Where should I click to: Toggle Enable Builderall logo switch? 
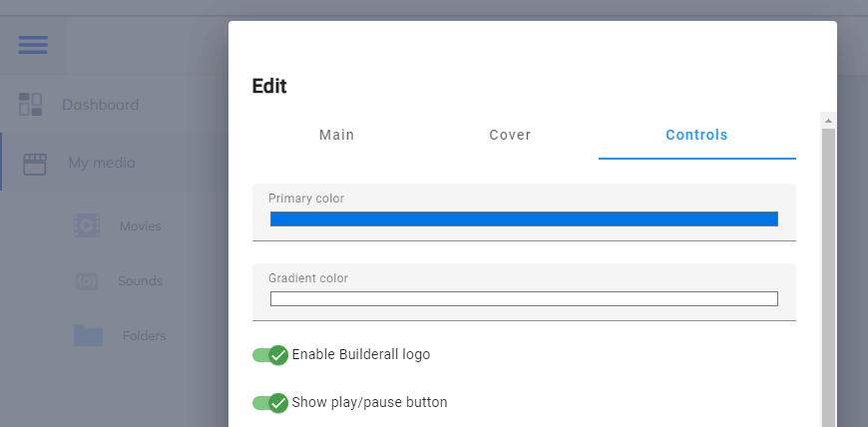(270, 355)
